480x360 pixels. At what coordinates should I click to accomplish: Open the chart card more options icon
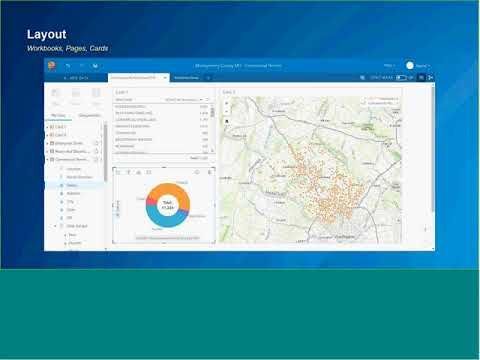pyautogui.click(x=210, y=172)
